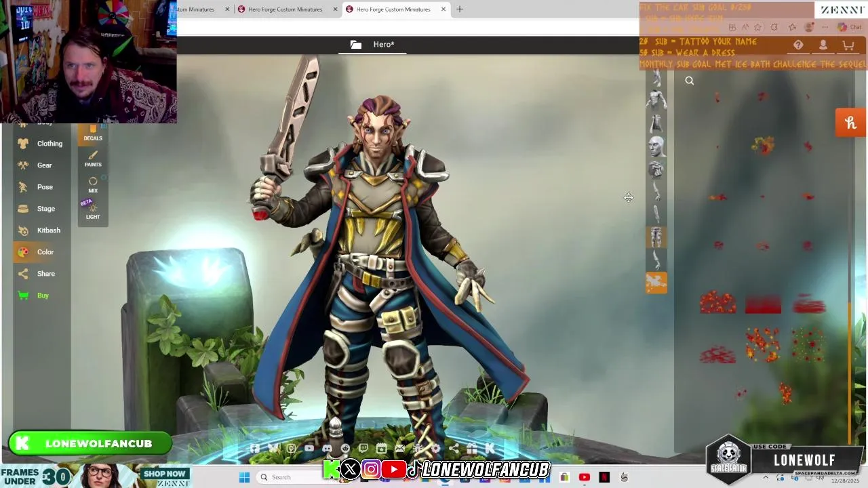Open the Netflix taskbar app
868x488 pixels.
click(x=604, y=477)
